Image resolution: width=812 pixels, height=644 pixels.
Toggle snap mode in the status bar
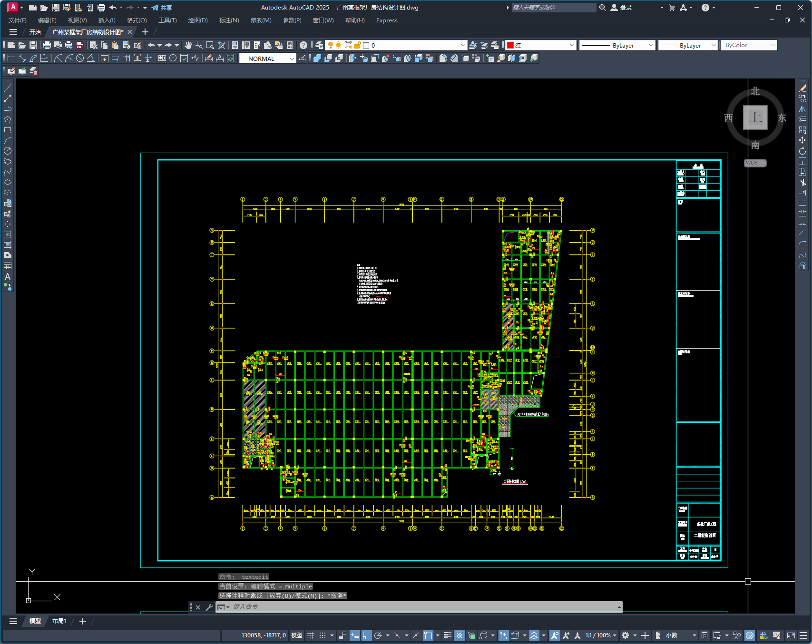[323, 635]
